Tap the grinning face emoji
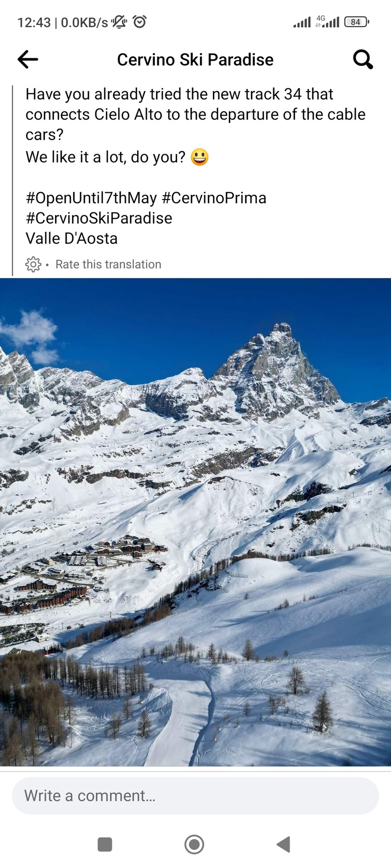The image size is (391, 868). [x=199, y=157]
